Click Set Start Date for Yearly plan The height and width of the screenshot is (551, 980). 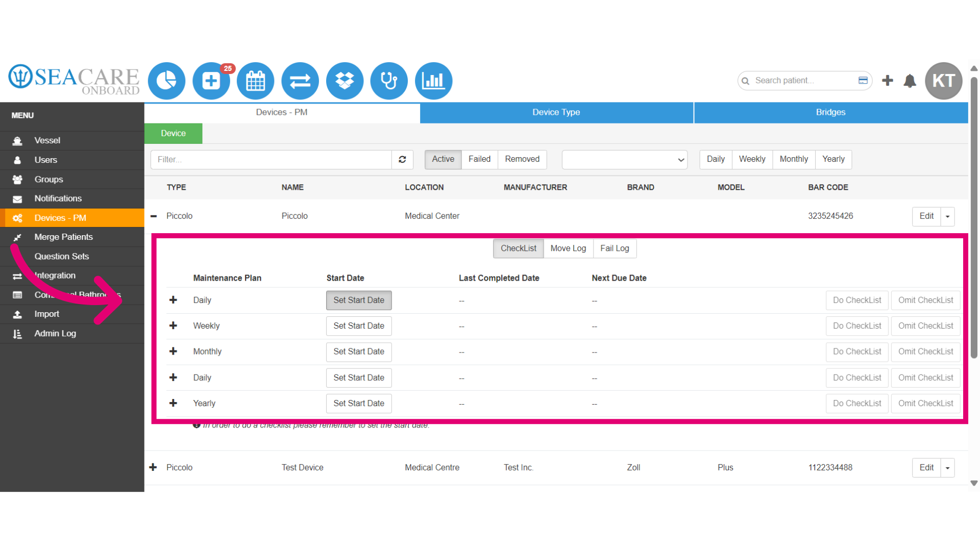359,404
